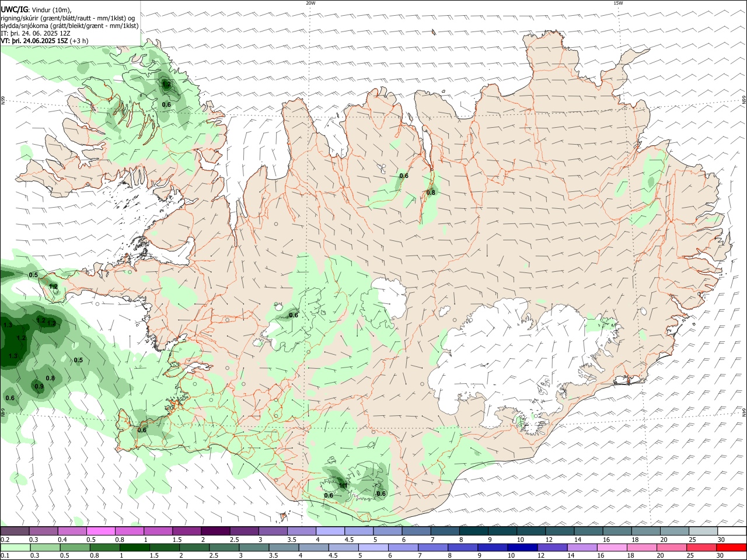Viewport: 747px width, 560px height.
Task: Click the 0.2 label on the snow scale
Action: (x=5, y=540)
